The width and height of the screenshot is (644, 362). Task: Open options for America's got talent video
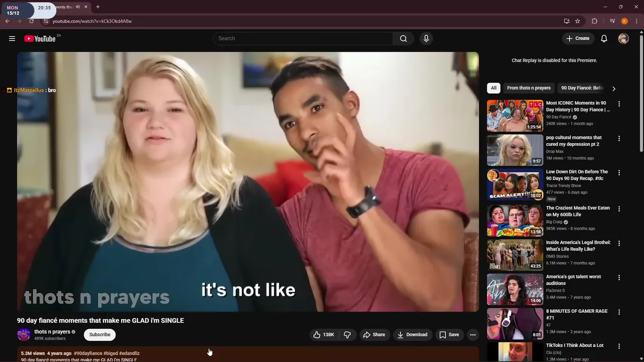point(619,278)
